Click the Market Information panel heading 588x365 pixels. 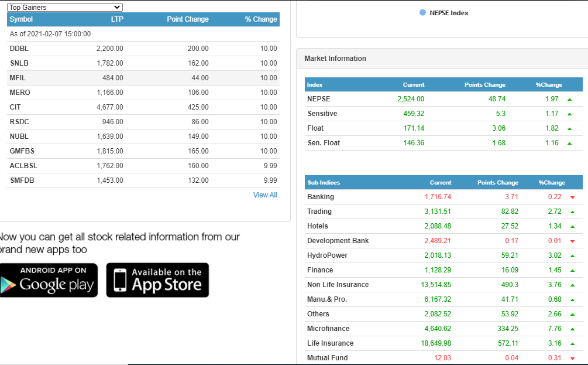pyautogui.click(x=335, y=58)
